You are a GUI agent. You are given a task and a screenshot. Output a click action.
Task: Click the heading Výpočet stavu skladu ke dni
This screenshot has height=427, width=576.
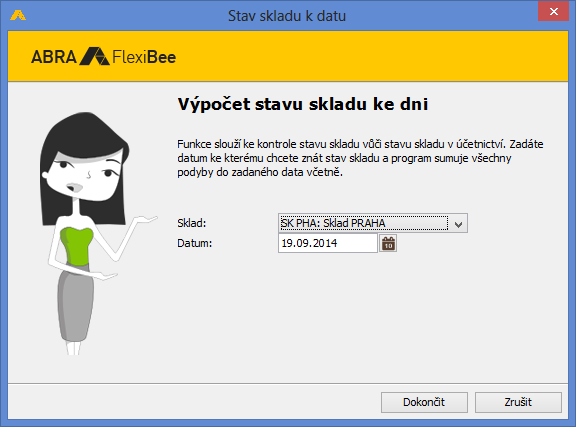(303, 104)
